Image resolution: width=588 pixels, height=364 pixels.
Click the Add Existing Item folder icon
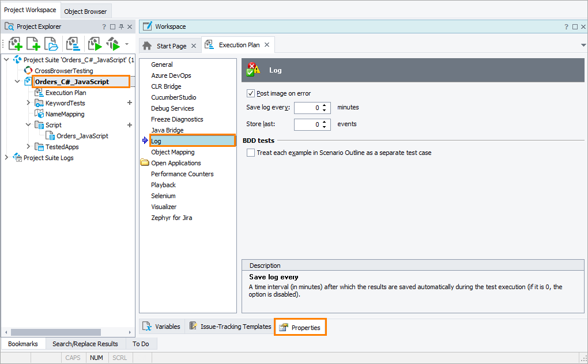(x=51, y=44)
